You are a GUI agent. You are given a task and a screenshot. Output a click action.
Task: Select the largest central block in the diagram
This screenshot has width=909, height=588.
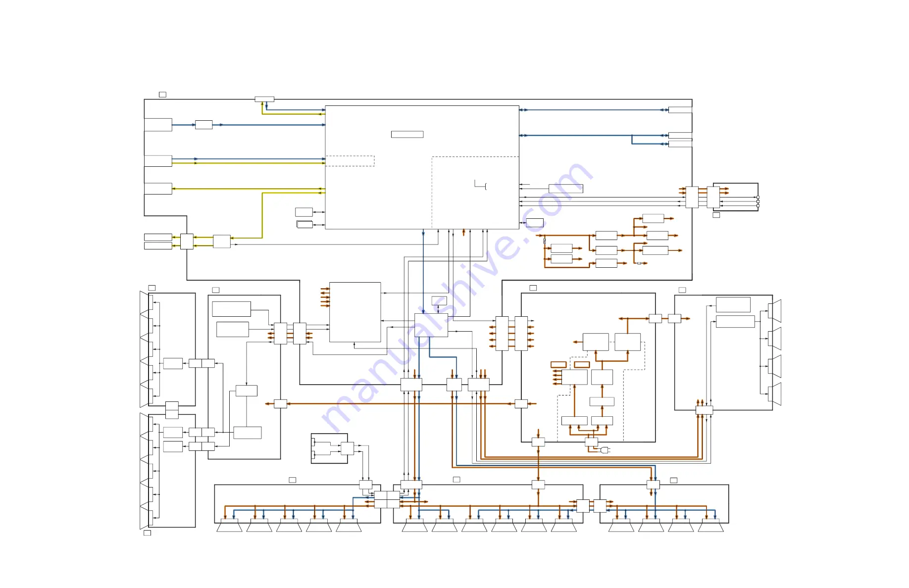click(422, 167)
